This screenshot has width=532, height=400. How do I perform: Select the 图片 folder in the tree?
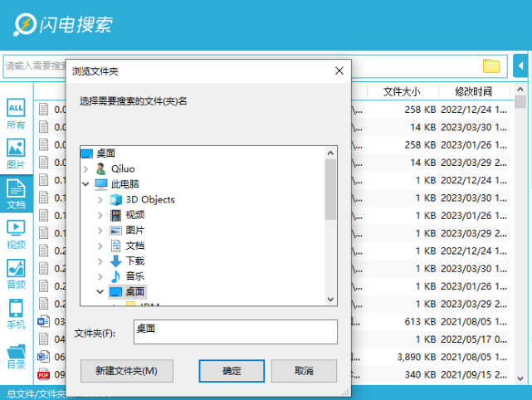pos(128,231)
